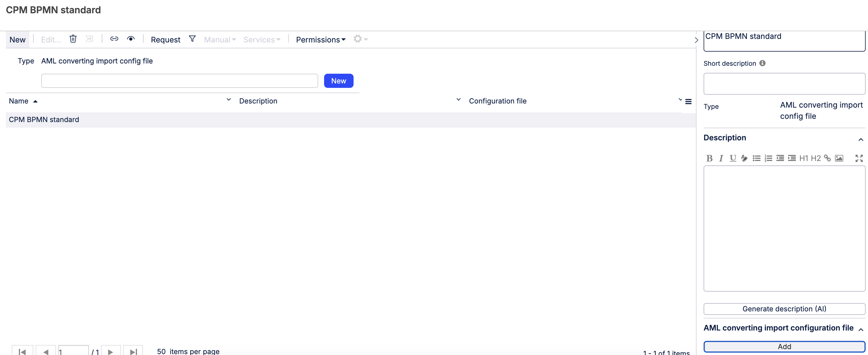Image resolution: width=868 pixels, height=355 pixels.
Task: Open the Configuration file column chevron
Action: 680,100
